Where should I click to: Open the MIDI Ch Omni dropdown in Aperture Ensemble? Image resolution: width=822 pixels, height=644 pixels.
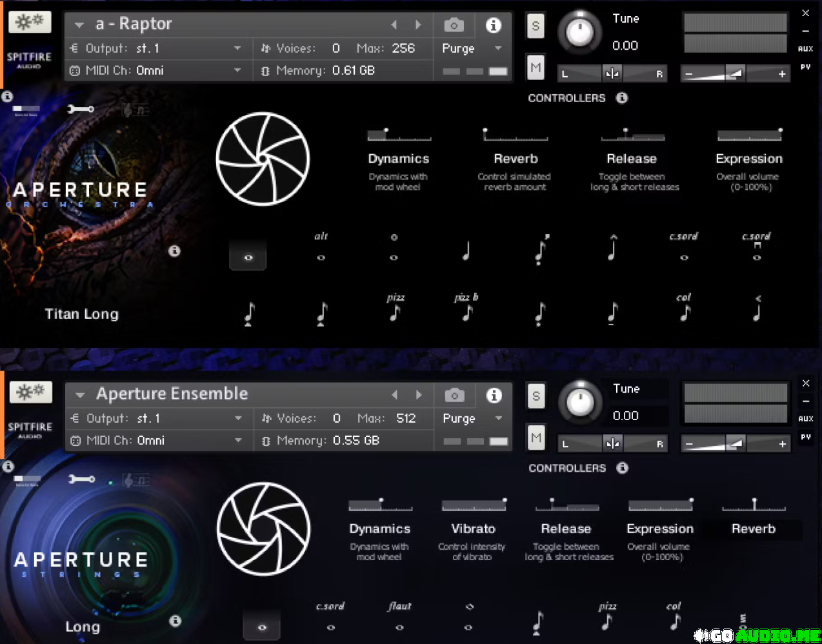point(238,440)
